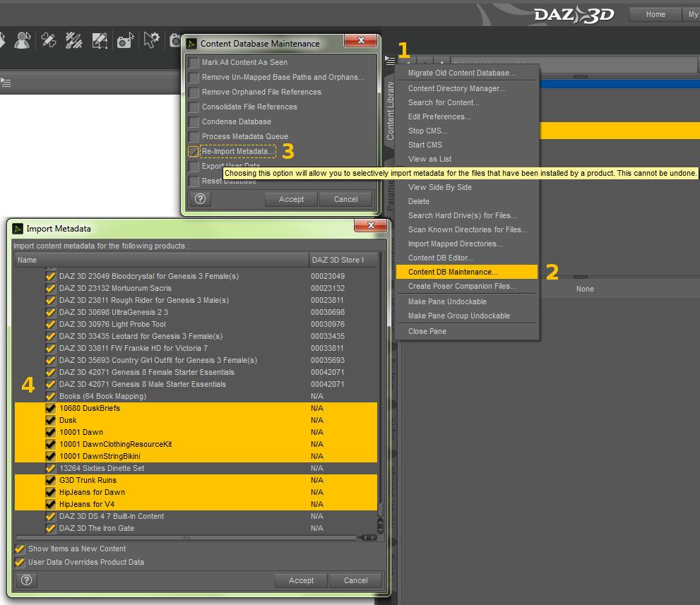Image resolution: width=700 pixels, height=605 pixels.
Task: Open Edit Preferences from the pane menu
Action: (466, 116)
